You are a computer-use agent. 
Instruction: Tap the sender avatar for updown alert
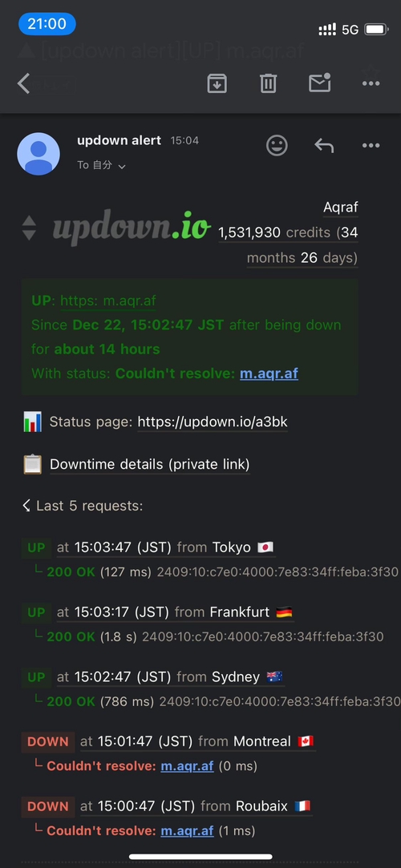tap(38, 154)
